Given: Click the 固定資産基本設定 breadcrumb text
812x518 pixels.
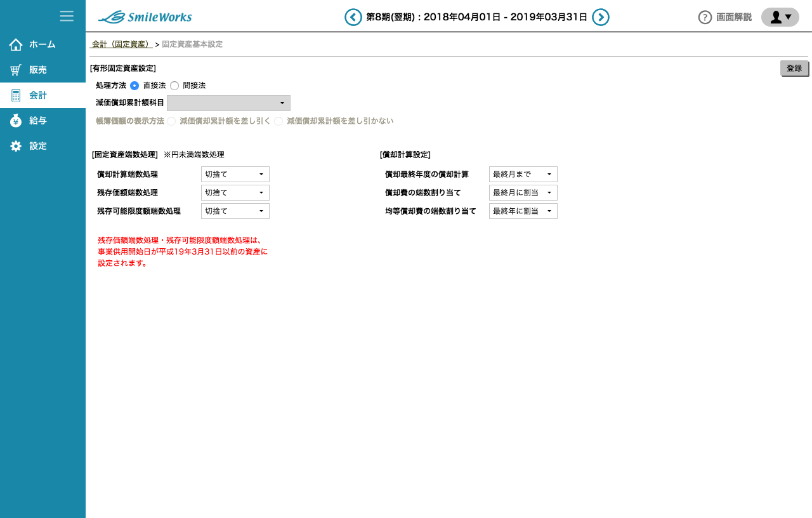Looking at the screenshot, I should click(x=192, y=44).
